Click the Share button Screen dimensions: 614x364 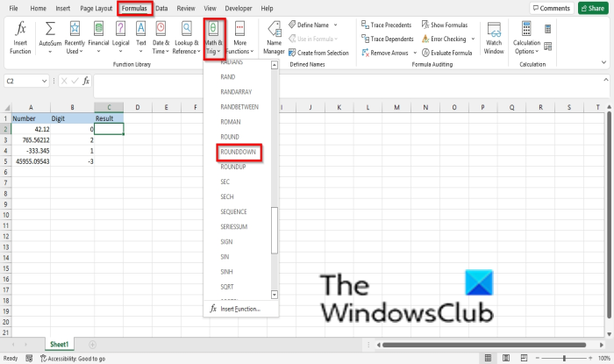pos(593,8)
